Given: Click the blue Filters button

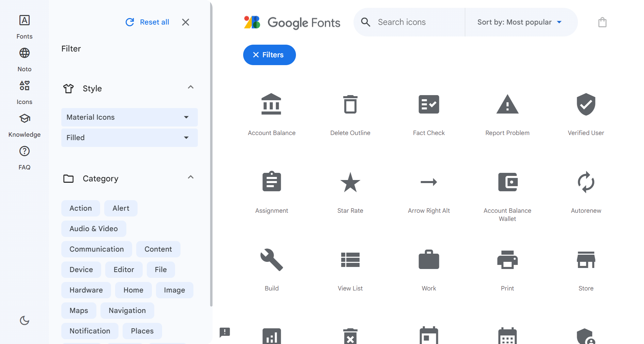Looking at the screenshot, I should [269, 55].
